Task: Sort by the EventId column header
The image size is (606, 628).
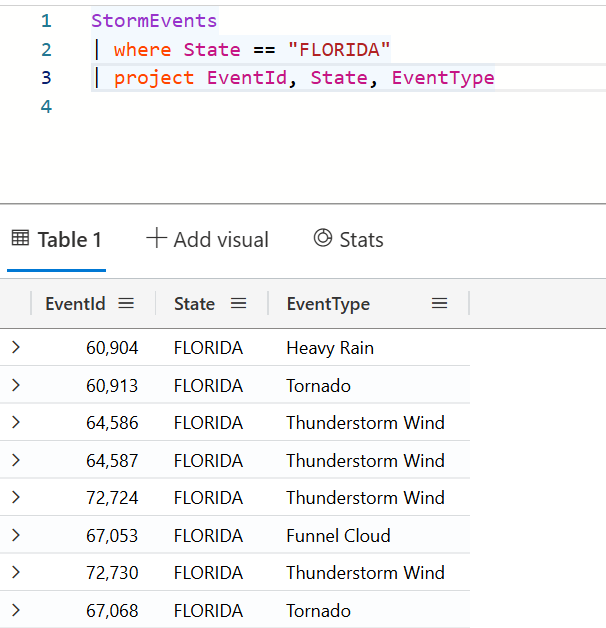Action: 75,304
